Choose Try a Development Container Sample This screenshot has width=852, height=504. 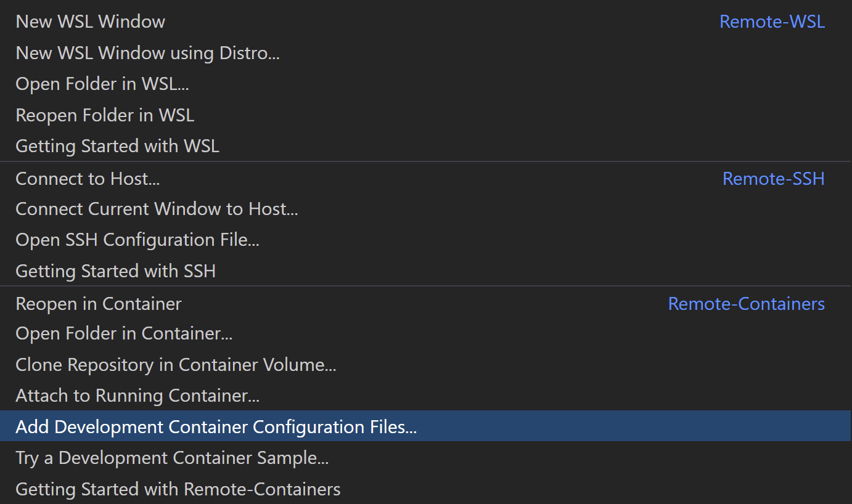pos(172,458)
